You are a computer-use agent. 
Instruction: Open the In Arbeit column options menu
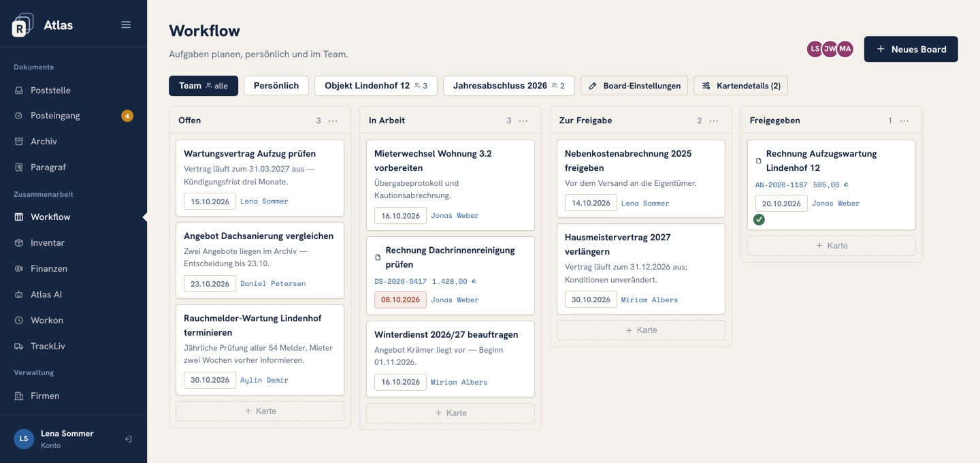pos(523,121)
